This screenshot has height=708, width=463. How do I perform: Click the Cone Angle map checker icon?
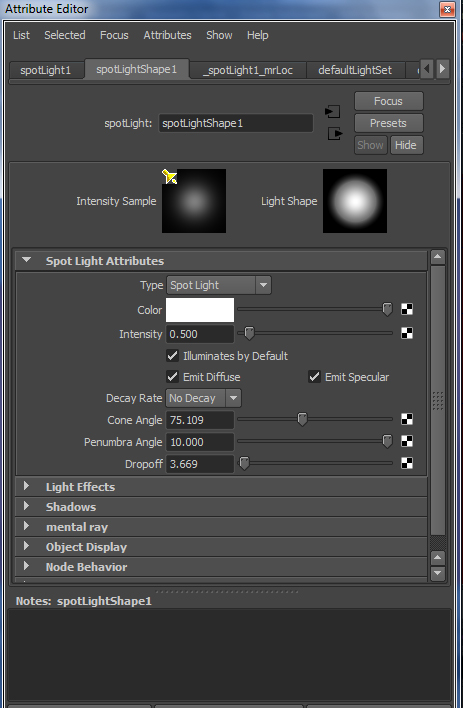(407, 419)
